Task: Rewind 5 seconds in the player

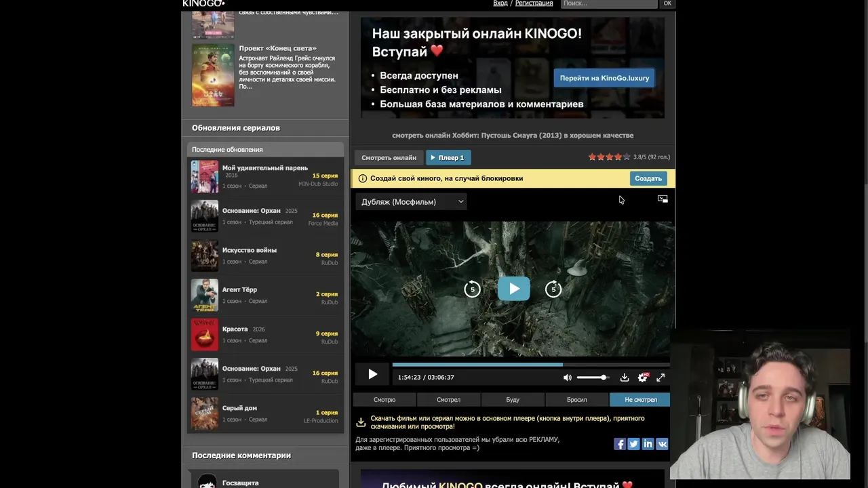Action: (x=473, y=289)
